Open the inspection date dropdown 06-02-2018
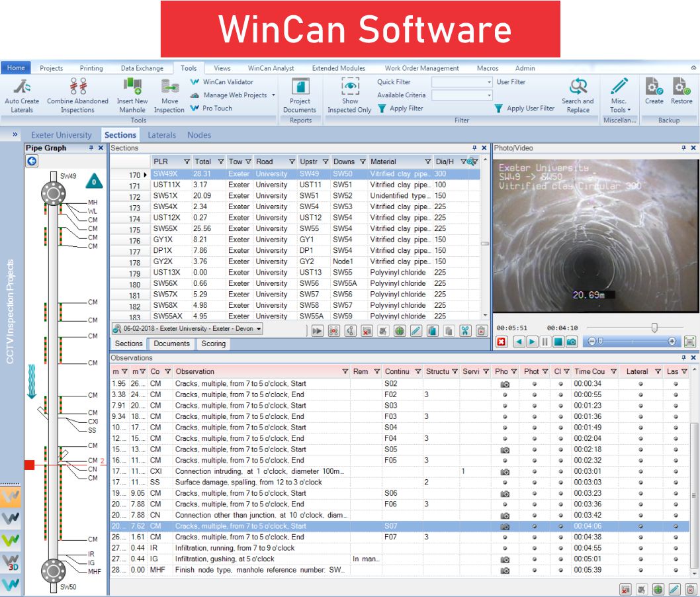 pyautogui.click(x=258, y=329)
